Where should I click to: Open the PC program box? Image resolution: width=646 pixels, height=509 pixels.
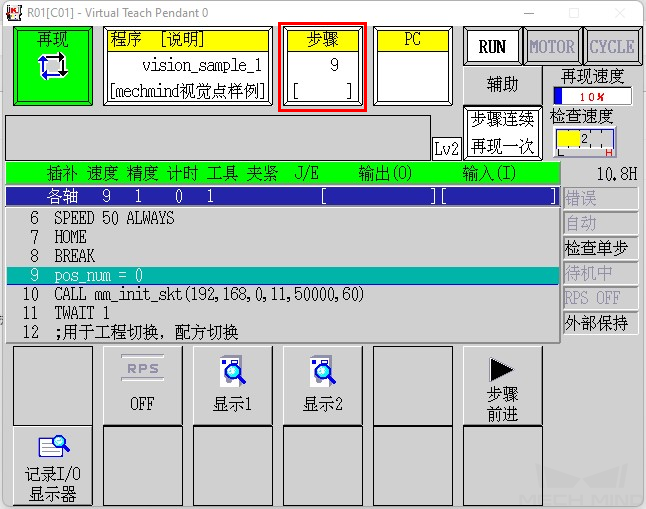pos(413,66)
